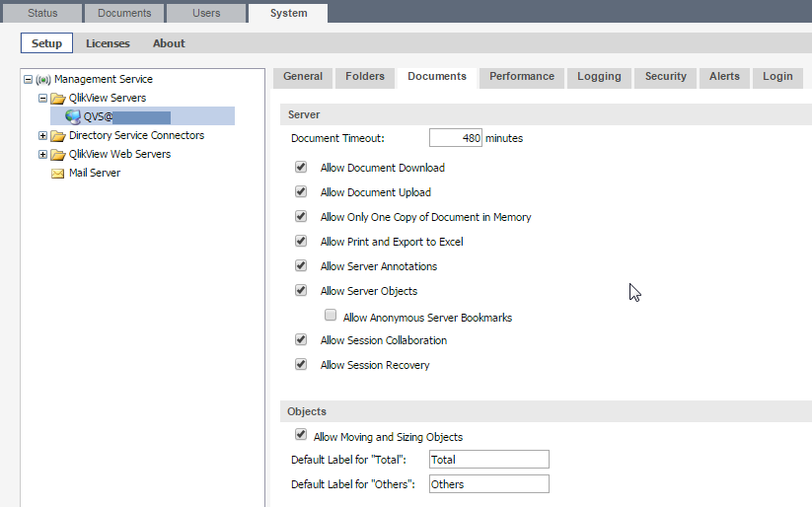The height and width of the screenshot is (507, 812).
Task: Click the Default Label for Others field
Action: 489,484
